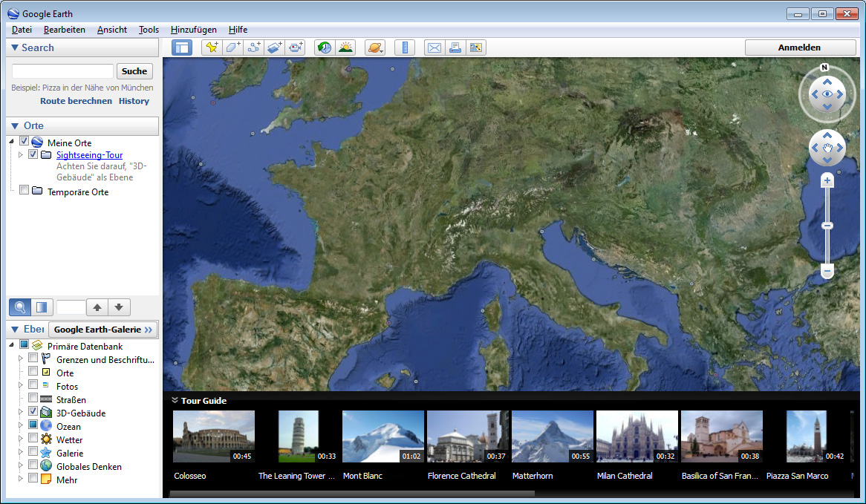866x504 pixels.
Task: Show historical imagery
Action: 324,47
